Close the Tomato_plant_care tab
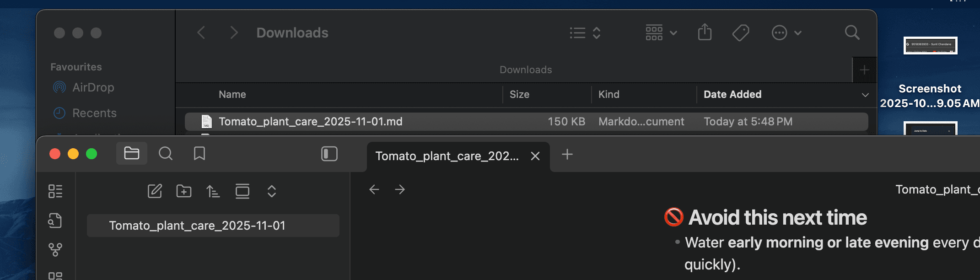Image resolution: width=980 pixels, height=280 pixels. [535, 156]
